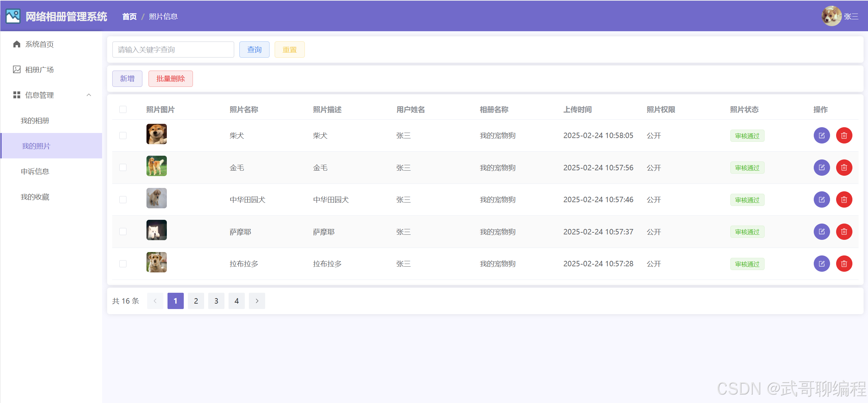Select the 萨摩耶 row checkbox
The image size is (868, 403).
pos(123,232)
